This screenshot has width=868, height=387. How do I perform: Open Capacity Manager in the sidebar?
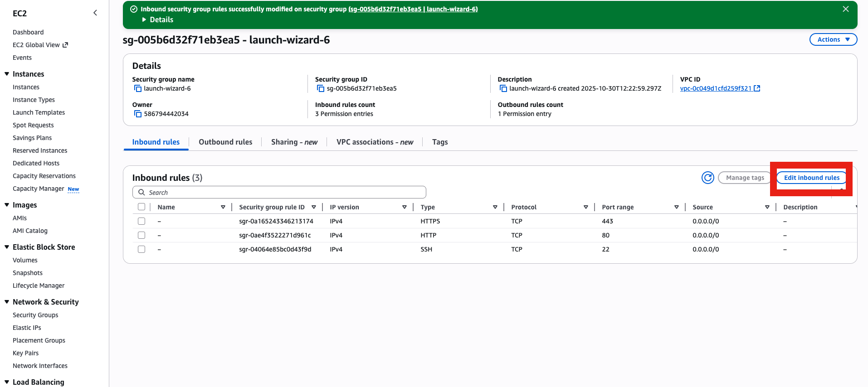coord(39,189)
